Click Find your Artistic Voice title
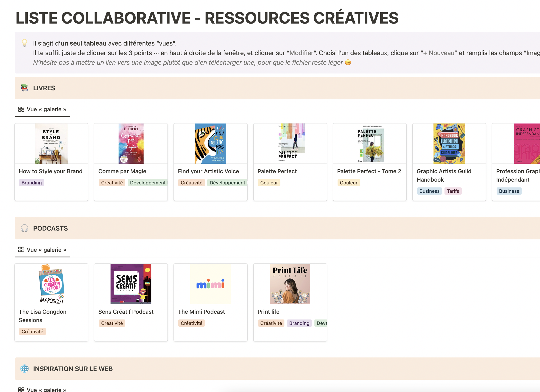Image resolution: width=540 pixels, height=392 pixels. 208,171
